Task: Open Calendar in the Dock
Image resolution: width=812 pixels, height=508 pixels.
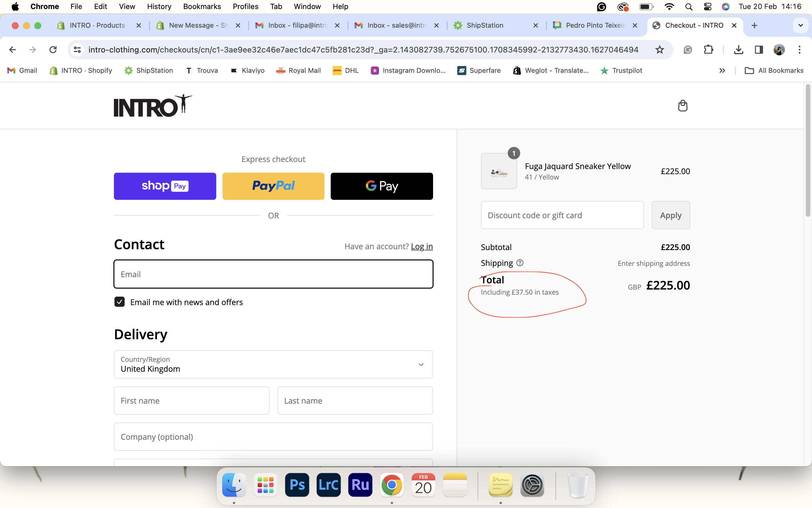Action: [x=423, y=485]
